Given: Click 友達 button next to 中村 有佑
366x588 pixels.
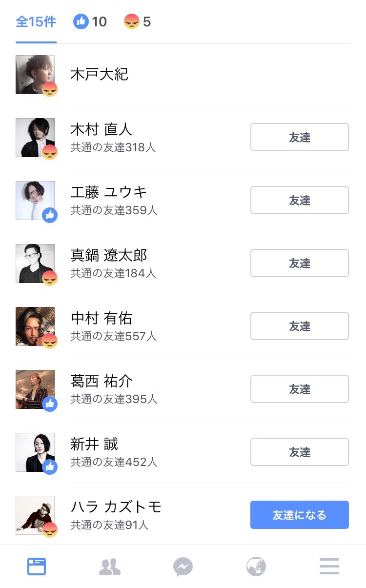Looking at the screenshot, I should pyautogui.click(x=299, y=326).
